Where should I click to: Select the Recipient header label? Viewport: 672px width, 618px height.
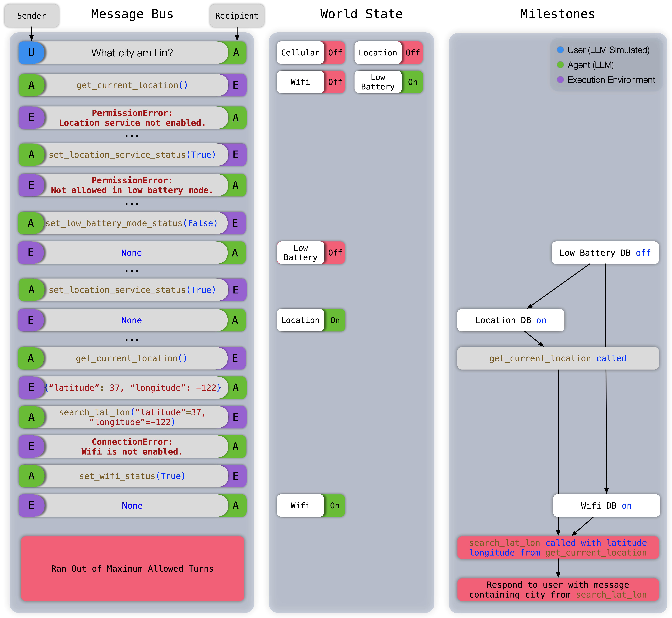(x=237, y=16)
